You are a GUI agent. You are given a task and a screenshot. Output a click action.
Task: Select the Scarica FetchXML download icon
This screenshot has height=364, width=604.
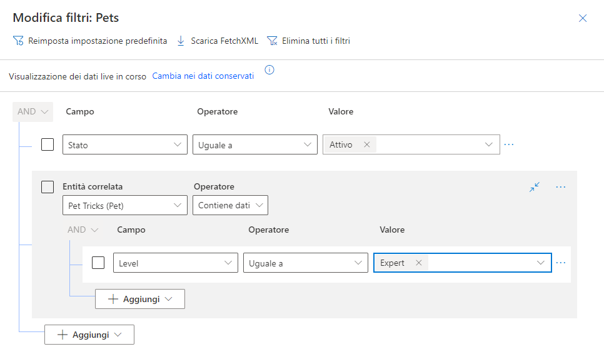pos(179,39)
